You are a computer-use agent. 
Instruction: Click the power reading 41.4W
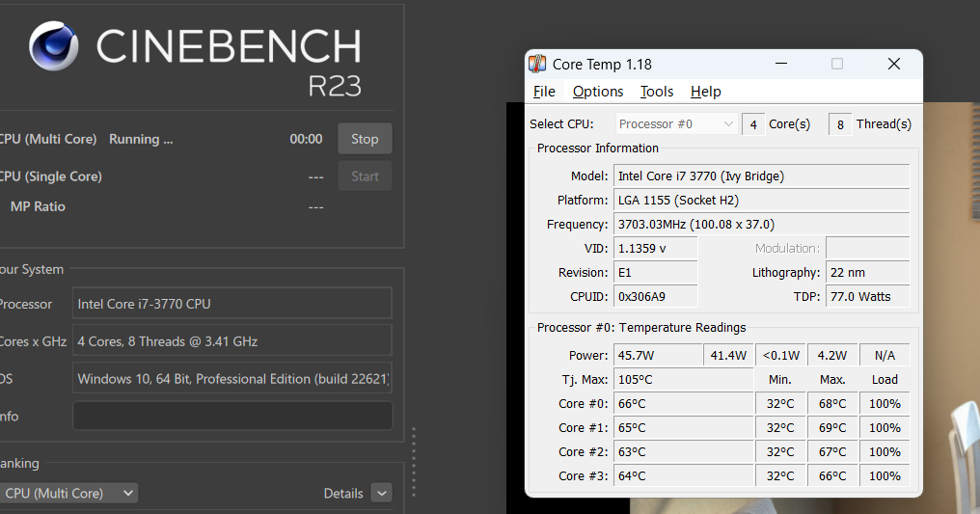coord(728,356)
